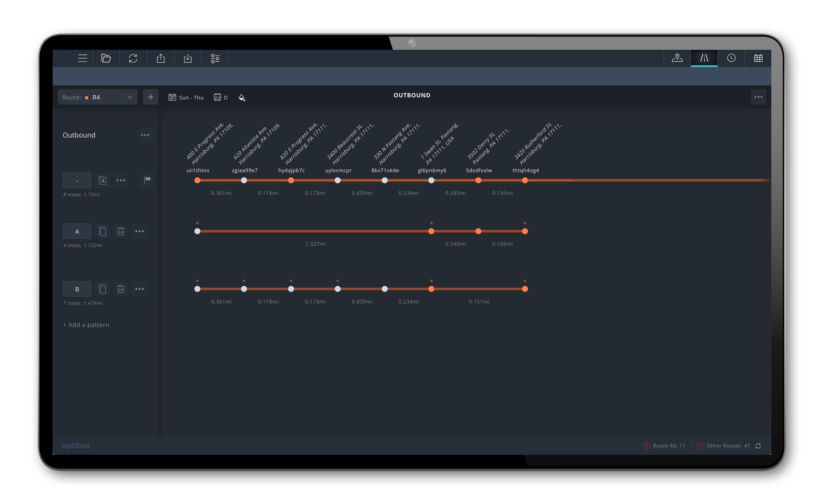Open Outbound direction more options menu

[145, 135]
